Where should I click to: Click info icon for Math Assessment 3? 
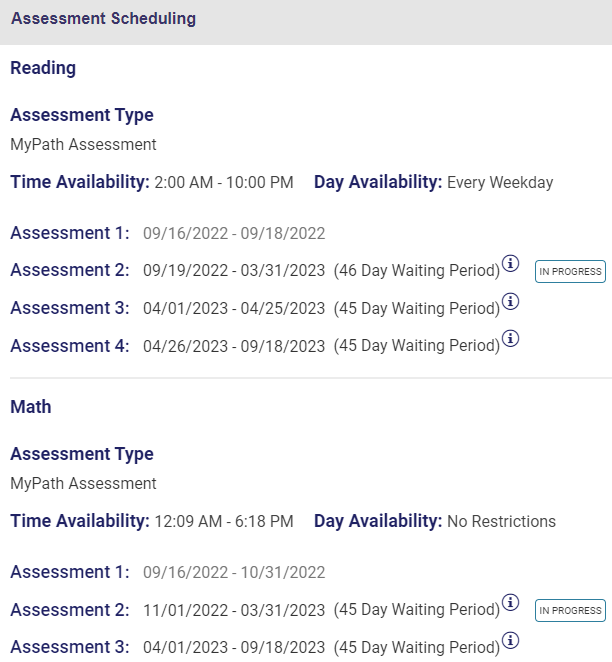pos(510,640)
